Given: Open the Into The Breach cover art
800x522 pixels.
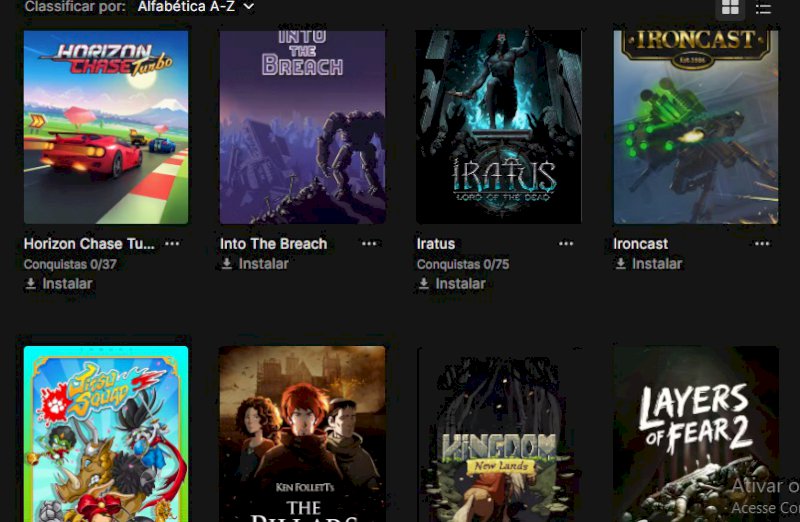Looking at the screenshot, I should (302, 127).
